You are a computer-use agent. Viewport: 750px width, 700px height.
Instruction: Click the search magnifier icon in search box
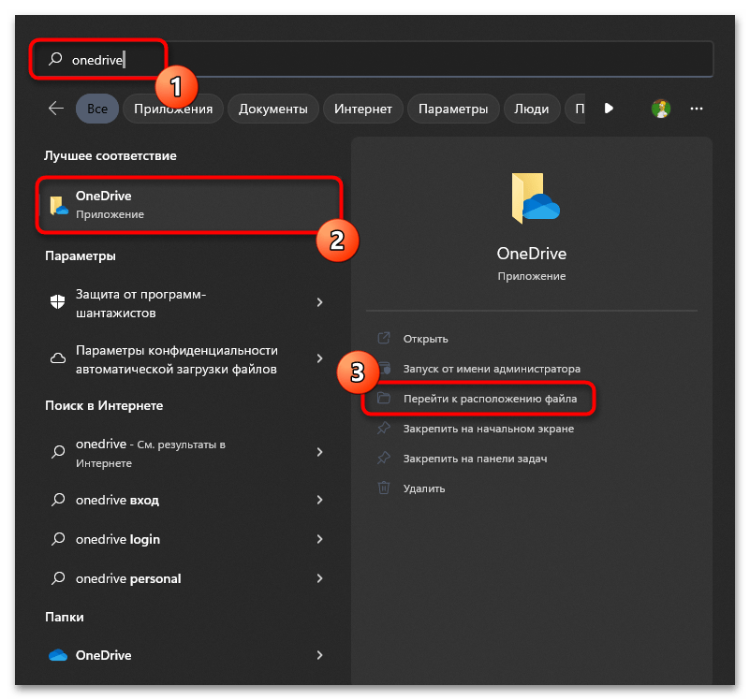(x=55, y=59)
